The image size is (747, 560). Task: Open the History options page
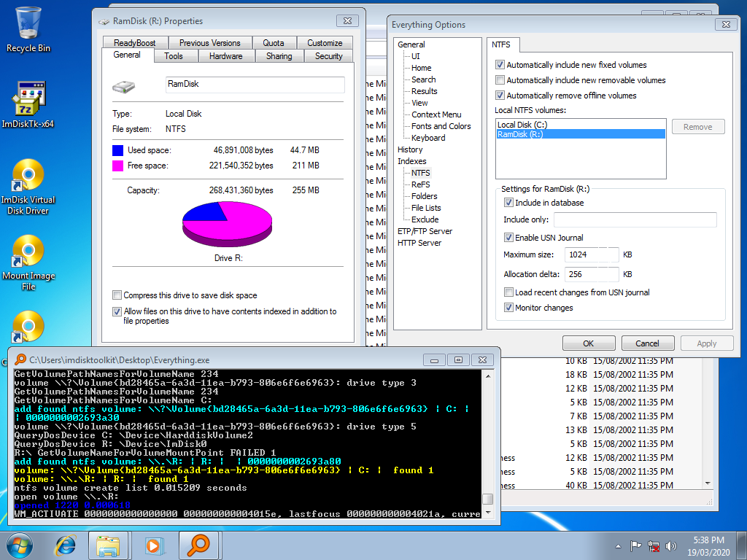click(410, 149)
